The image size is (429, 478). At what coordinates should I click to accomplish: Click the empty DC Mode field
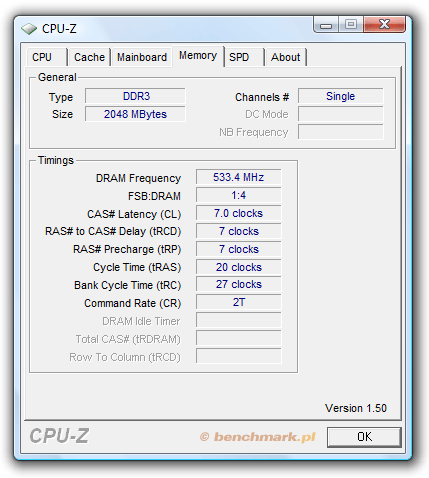click(x=341, y=114)
